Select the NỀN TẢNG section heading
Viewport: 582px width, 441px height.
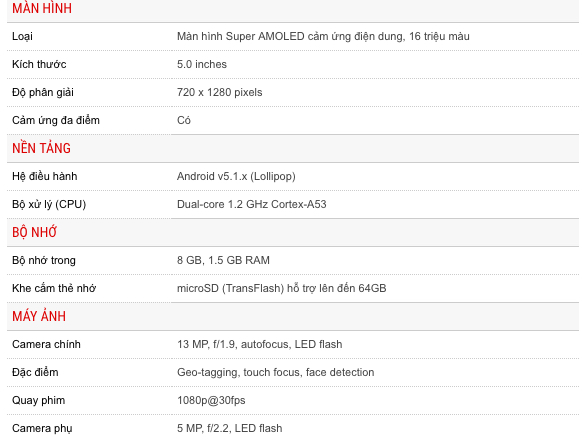coord(41,148)
